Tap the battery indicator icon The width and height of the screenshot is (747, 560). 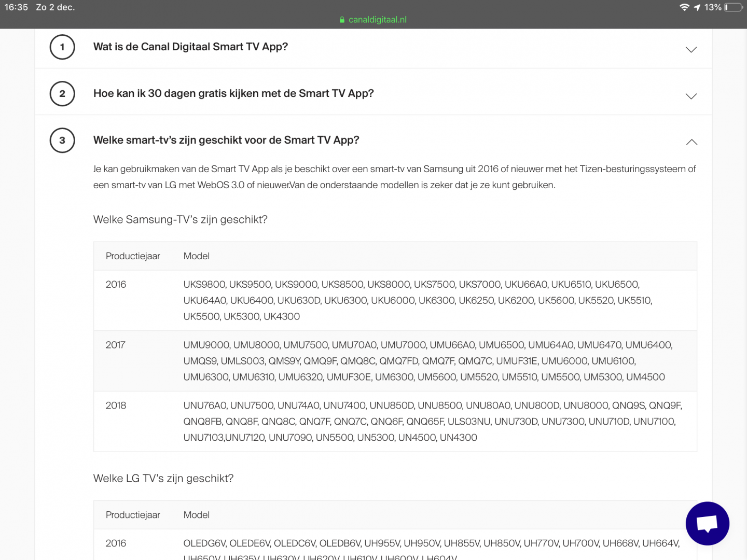[734, 7]
